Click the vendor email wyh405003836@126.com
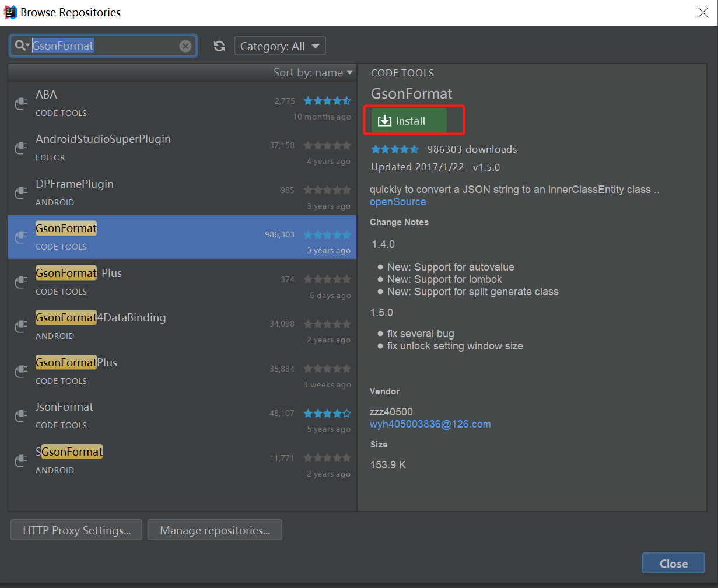Viewport: 718px width, 588px height. (x=430, y=424)
